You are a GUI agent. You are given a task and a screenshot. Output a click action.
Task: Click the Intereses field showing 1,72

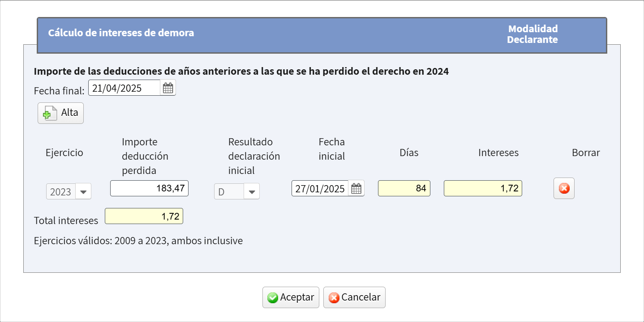coord(482,188)
